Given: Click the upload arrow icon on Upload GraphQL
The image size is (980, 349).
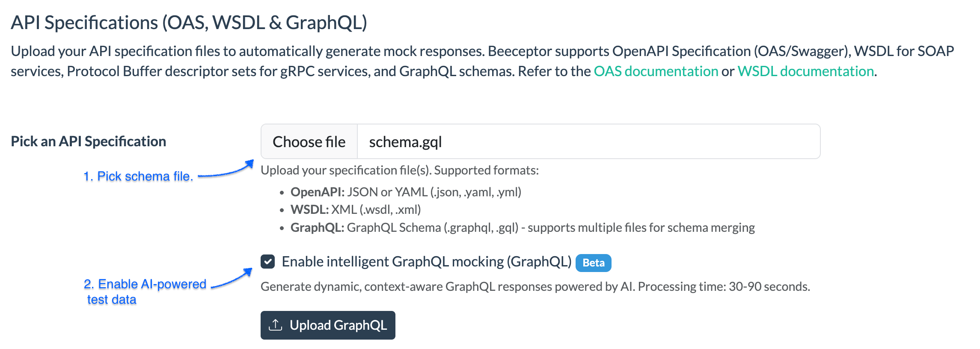Looking at the screenshot, I should [x=275, y=325].
